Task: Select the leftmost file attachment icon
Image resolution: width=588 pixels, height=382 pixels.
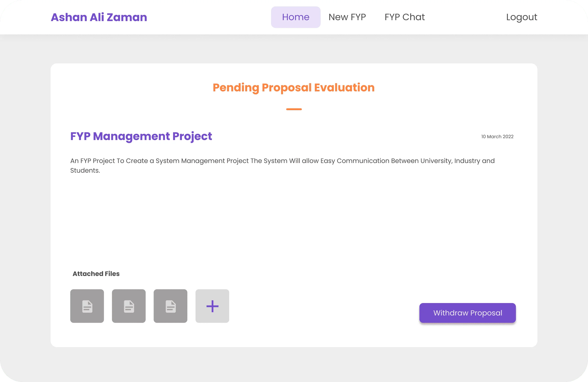Action: 87,306
